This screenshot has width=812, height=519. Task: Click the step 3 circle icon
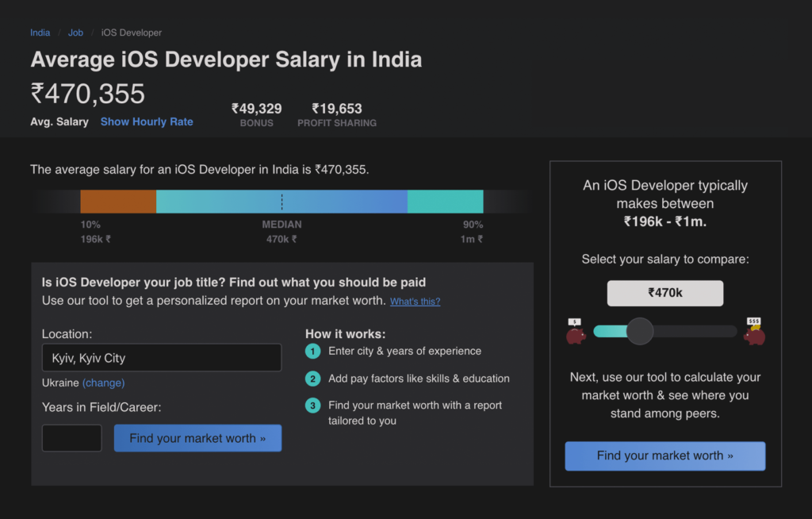pos(312,406)
